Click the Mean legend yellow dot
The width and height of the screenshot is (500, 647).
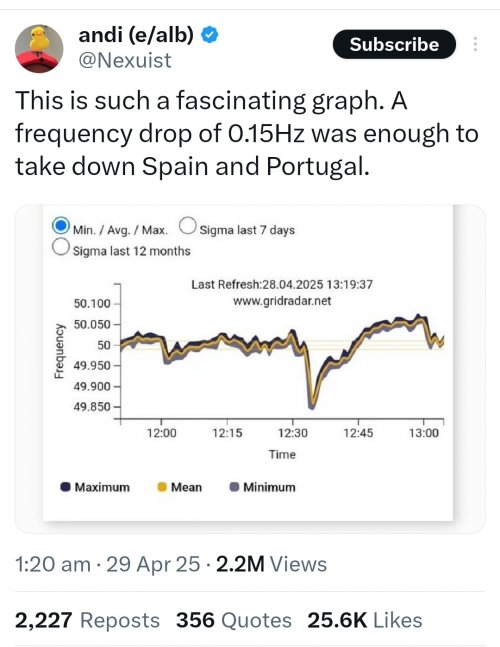[162, 487]
